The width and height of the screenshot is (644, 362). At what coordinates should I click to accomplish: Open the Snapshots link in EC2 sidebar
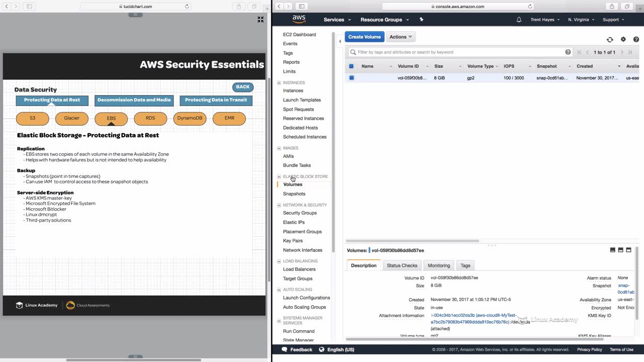click(x=294, y=194)
